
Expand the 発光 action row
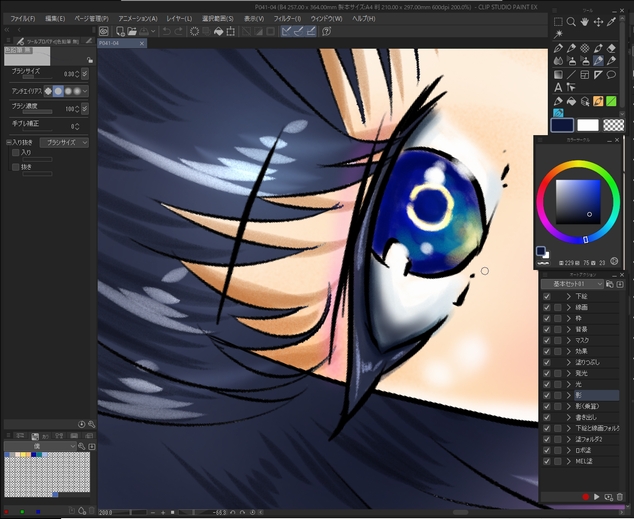(x=568, y=373)
